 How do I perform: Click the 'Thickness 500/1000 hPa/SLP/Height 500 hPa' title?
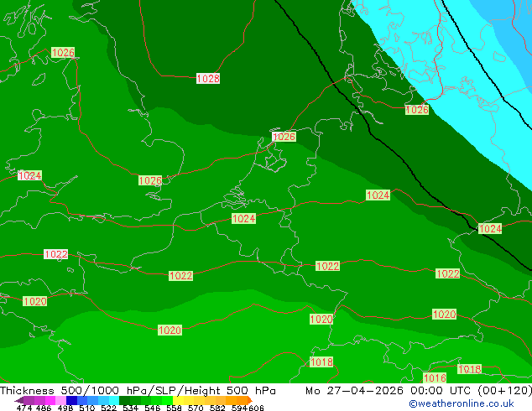coord(138,391)
